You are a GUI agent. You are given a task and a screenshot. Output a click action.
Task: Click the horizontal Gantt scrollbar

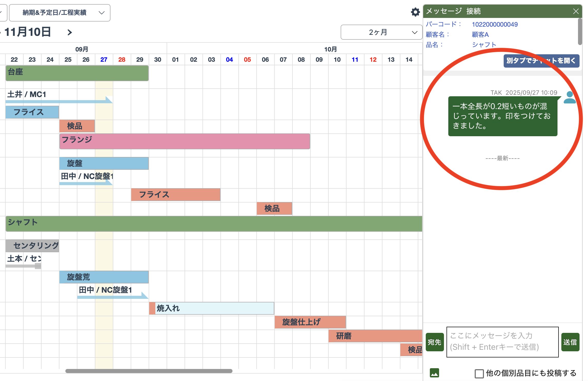[149, 371]
